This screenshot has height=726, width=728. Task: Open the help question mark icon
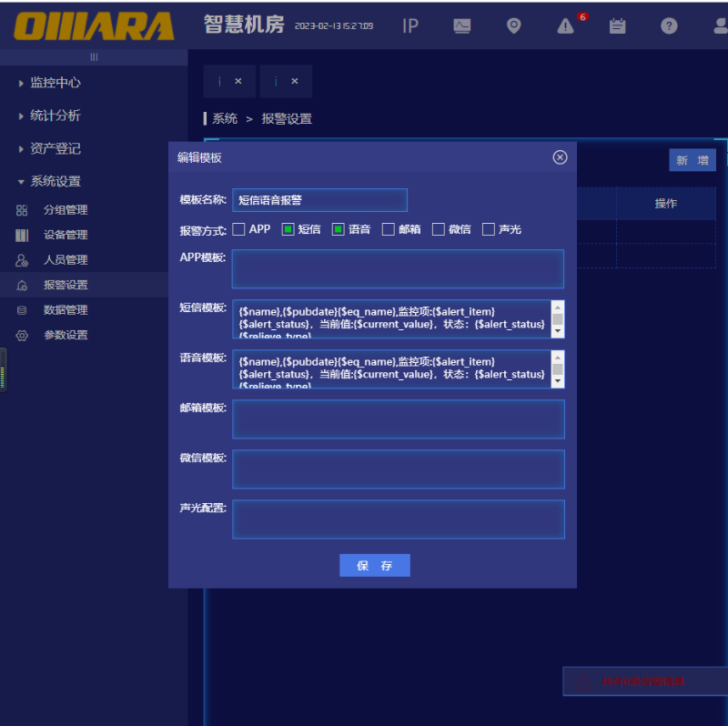(669, 26)
